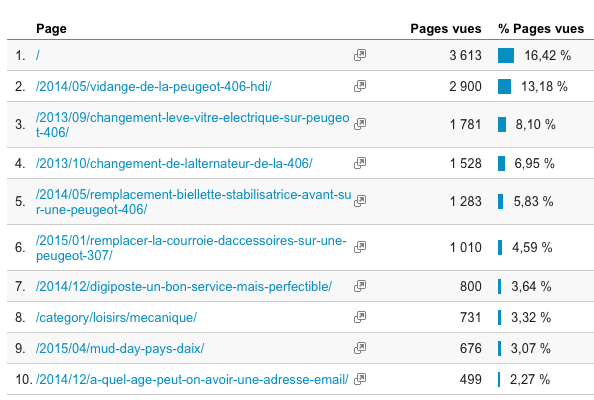
Task: Open external link icon for vidange-de-la-peugeot-406-hdi
Action: pyautogui.click(x=360, y=86)
